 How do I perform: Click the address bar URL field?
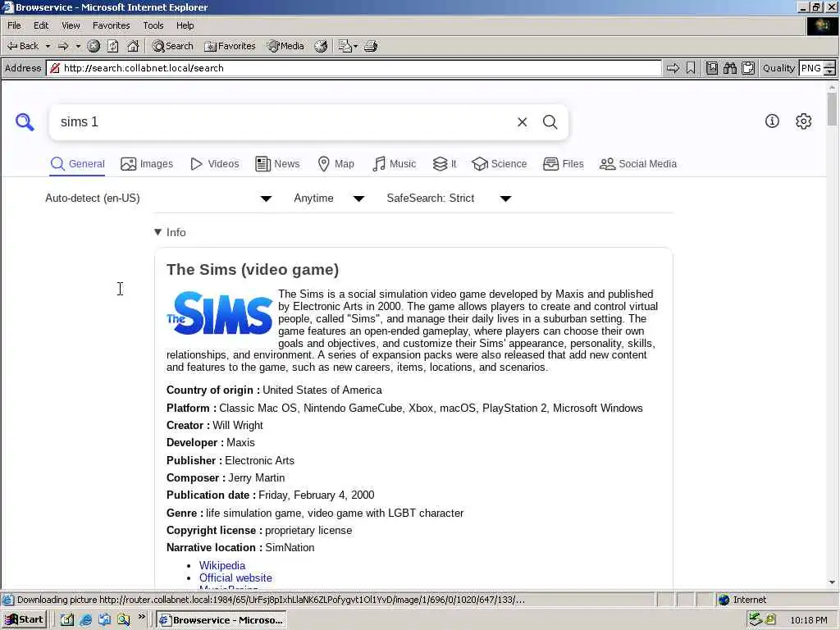click(x=354, y=68)
